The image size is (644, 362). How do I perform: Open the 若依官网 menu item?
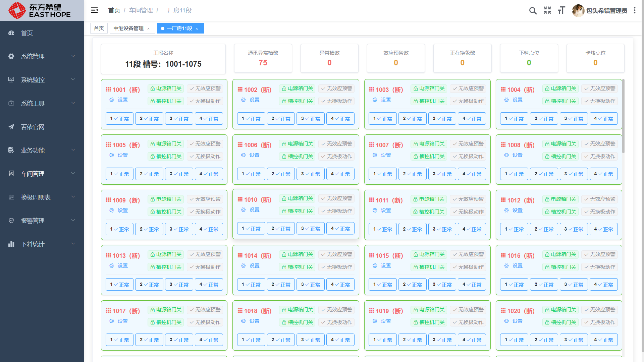[x=33, y=127]
